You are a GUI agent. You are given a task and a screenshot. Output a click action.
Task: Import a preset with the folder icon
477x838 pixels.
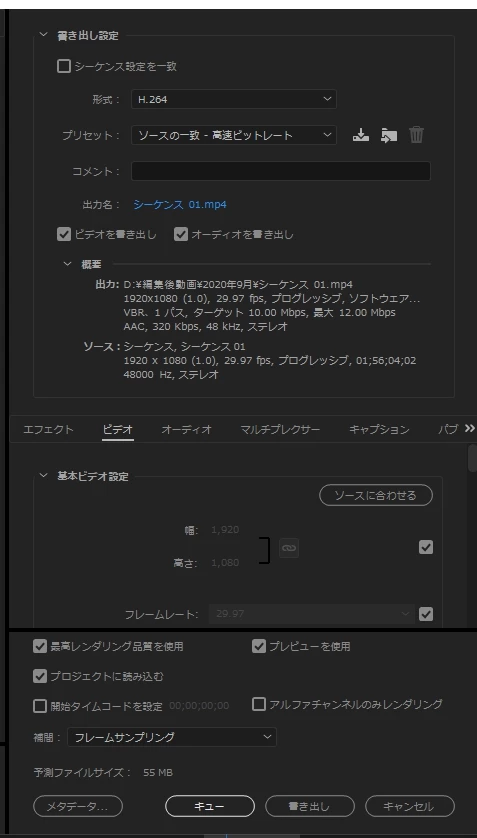[x=389, y=135]
